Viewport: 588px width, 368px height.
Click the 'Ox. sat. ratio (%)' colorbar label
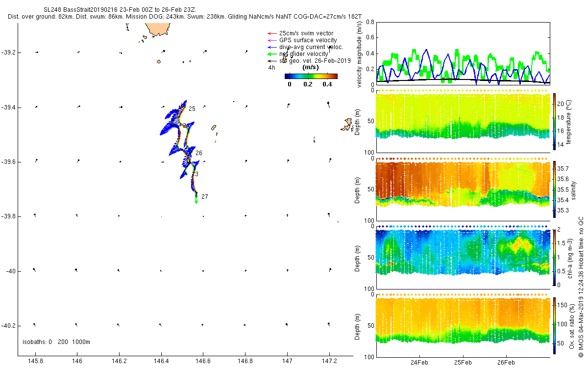coord(572,325)
